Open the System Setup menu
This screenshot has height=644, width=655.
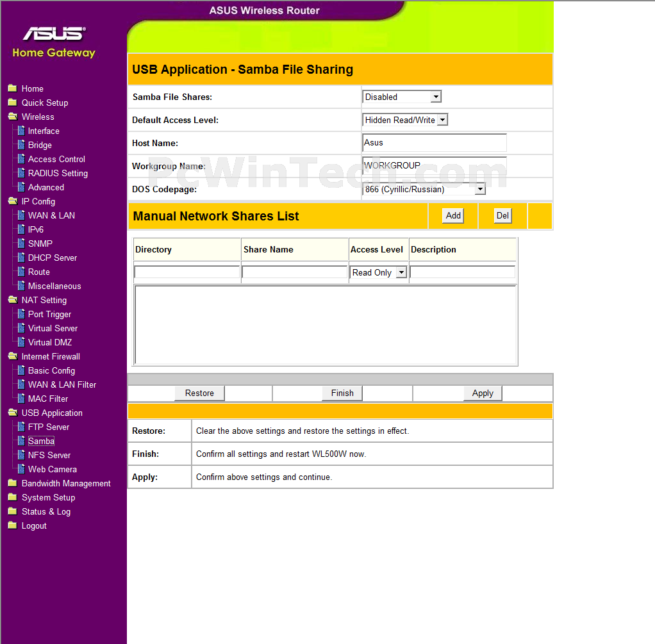point(49,497)
